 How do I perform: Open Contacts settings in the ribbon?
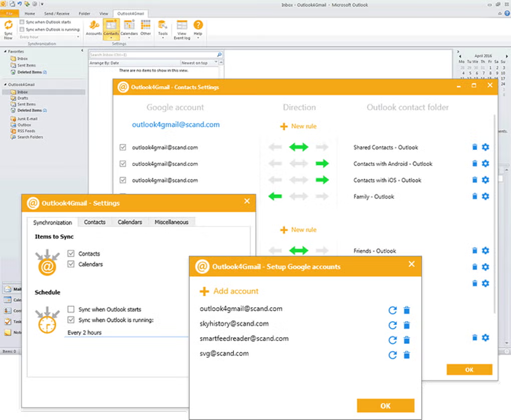coord(111,29)
